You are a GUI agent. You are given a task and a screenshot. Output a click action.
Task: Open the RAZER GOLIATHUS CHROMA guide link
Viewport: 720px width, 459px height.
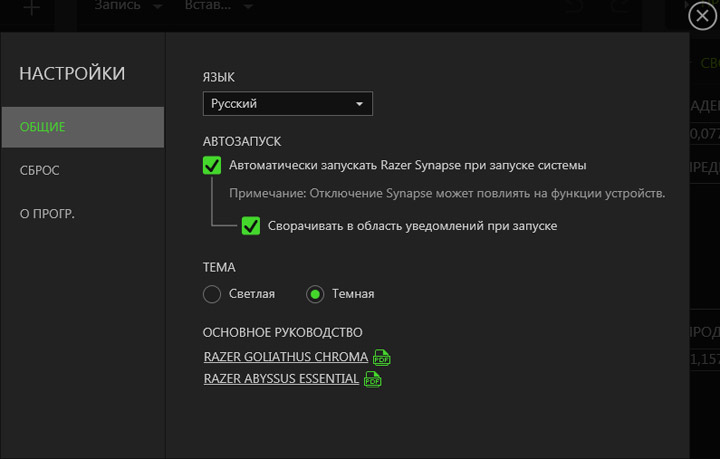(x=286, y=357)
